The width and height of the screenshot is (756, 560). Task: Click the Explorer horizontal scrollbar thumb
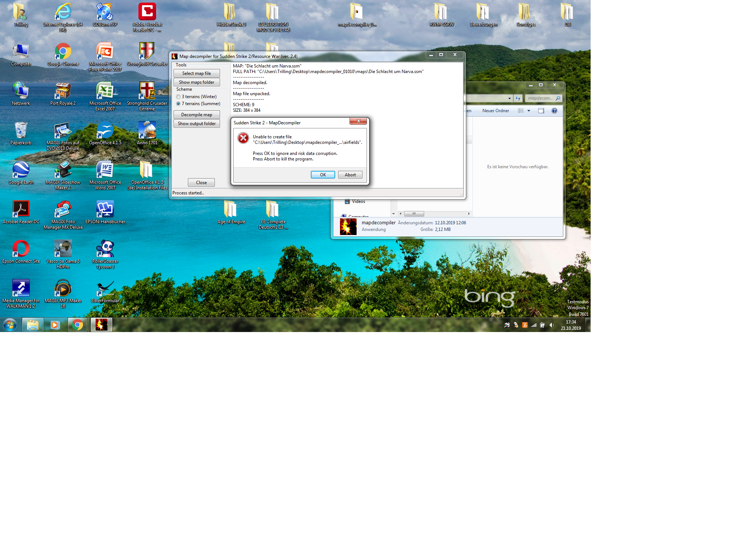point(414,214)
